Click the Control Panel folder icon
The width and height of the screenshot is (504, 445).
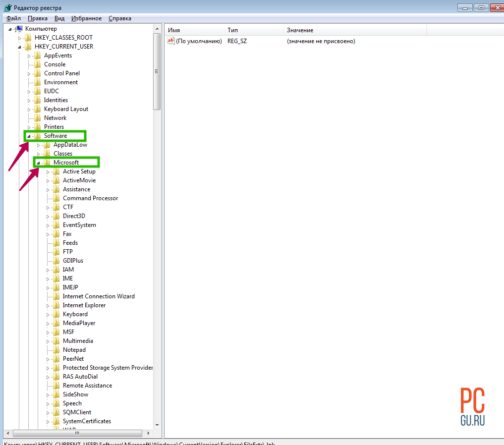37,73
